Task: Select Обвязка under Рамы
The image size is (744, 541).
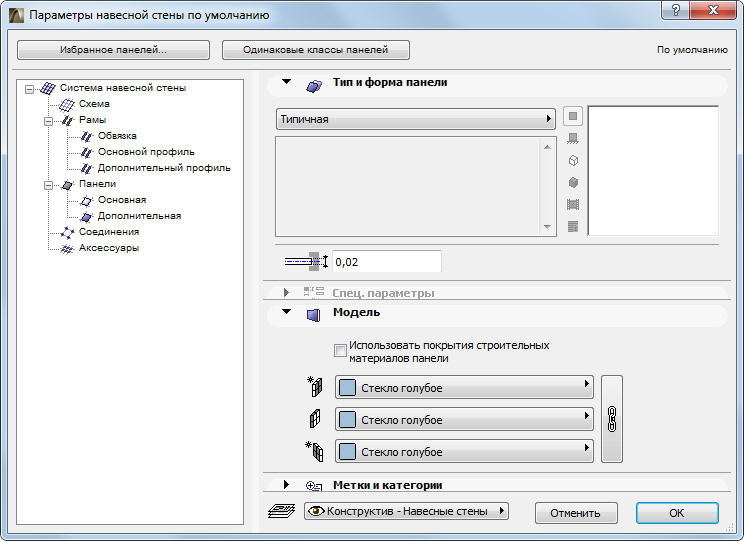Action: tap(117, 136)
